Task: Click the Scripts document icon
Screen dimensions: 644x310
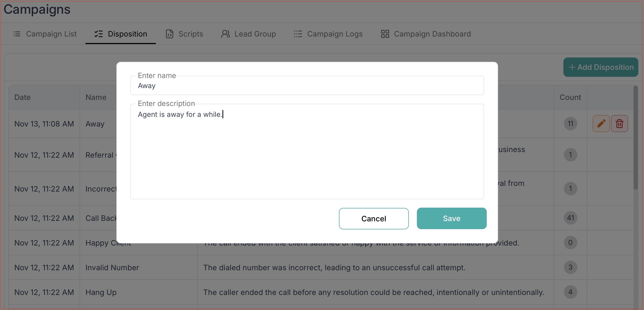Action: [x=170, y=34]
